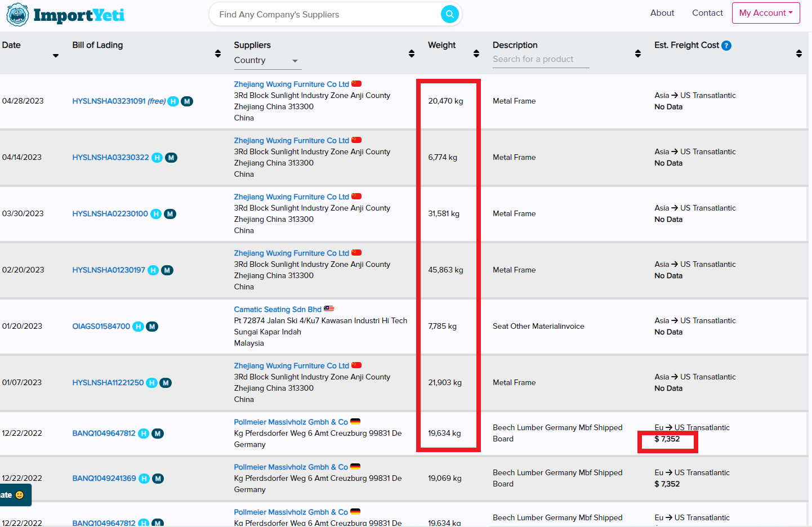Open the Est. Freight Cost help icon

click(726, 46)
